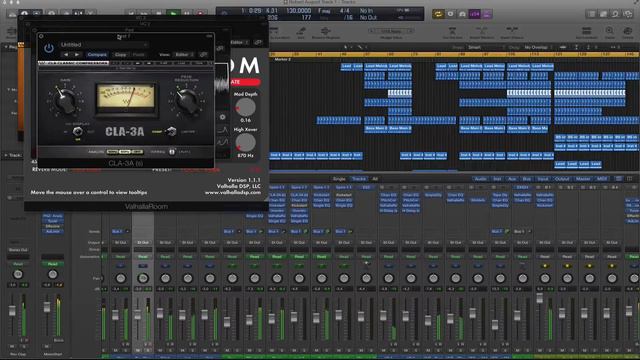The height and width of the screenshot is (360, 640).
Task: Flip the Compress/Limit switch on CLA-3A
Action: pyautogui.click(x=171, y=131)
